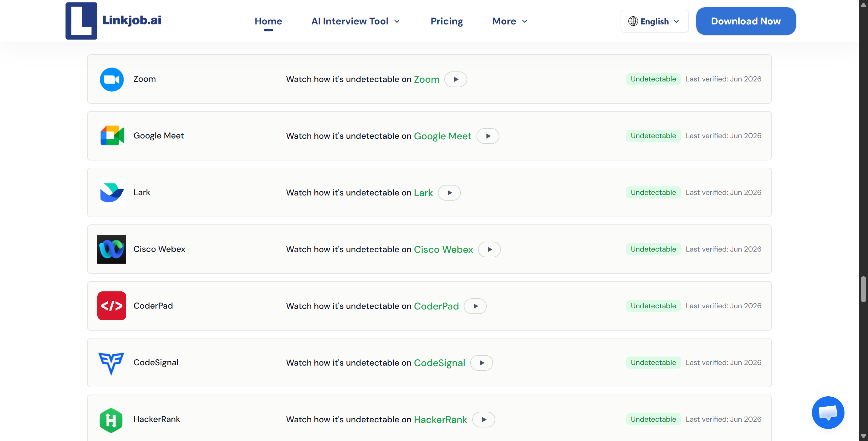Click the Undetectable badge in HackerRank row
Image resolution: width=868 pixels, height=441 pixels.
[x=653, y=419]
